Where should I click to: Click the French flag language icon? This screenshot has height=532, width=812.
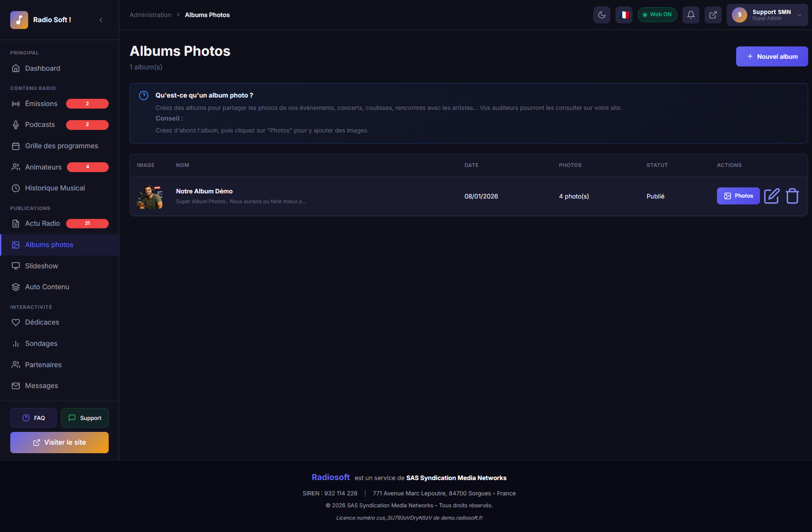624,15
